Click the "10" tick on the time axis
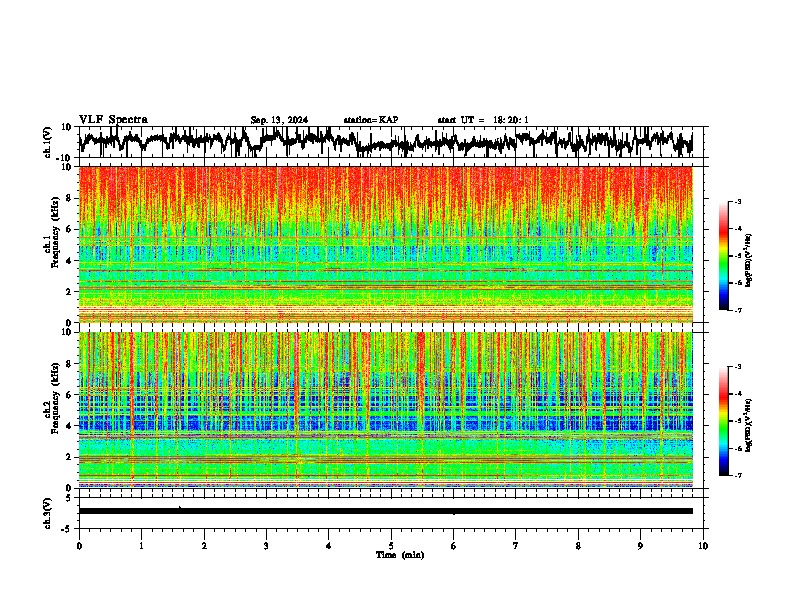The width and height of the screenshot is (792, 612). tap(703, 546)
